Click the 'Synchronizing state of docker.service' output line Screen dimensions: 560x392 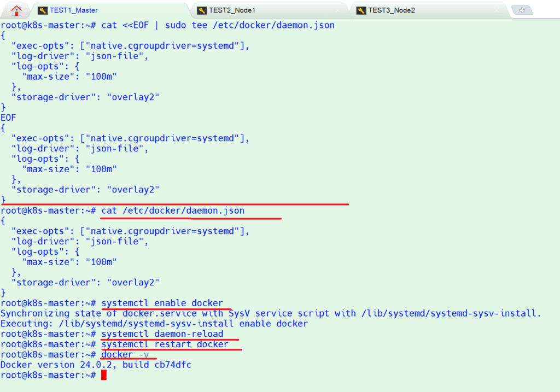point(271,313)
